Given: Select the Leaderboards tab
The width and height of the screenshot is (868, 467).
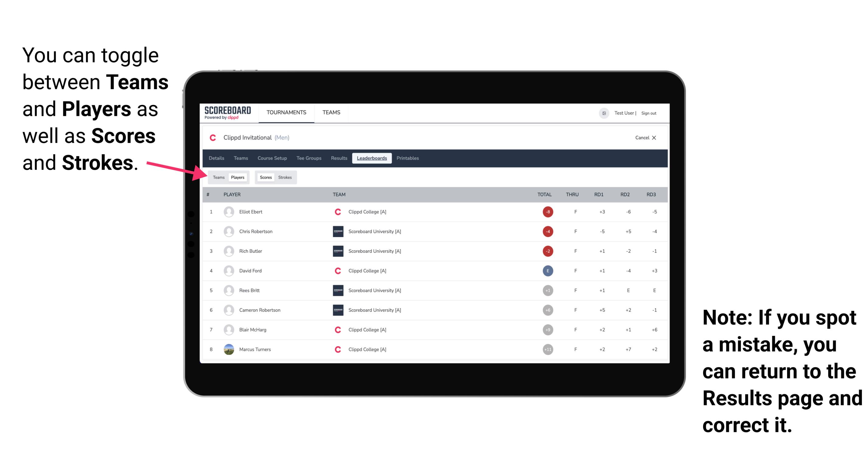Looking at the screenshot, I should pyautogui.click(x=372, y=158).
